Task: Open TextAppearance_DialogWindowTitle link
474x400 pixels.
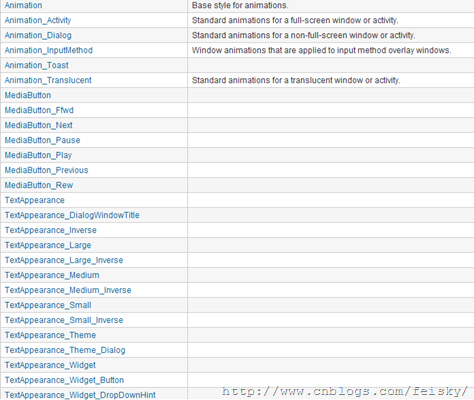Action: pos(72,215)
